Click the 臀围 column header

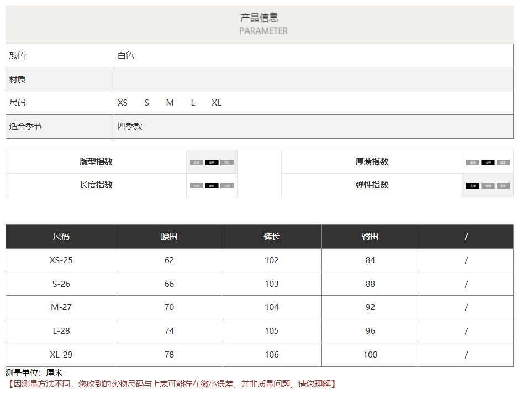[370, 237]
